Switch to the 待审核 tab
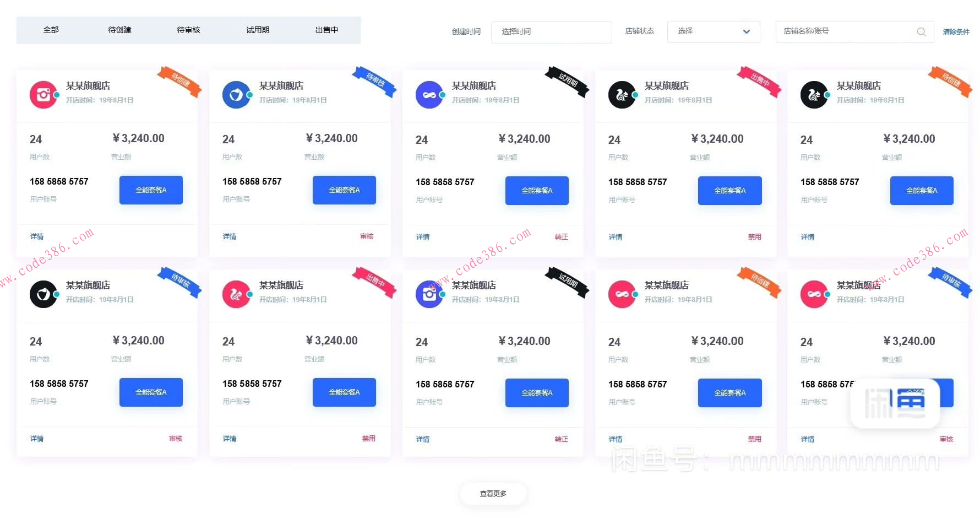Viewport: 980px width, 518px height. click(188, 30)
